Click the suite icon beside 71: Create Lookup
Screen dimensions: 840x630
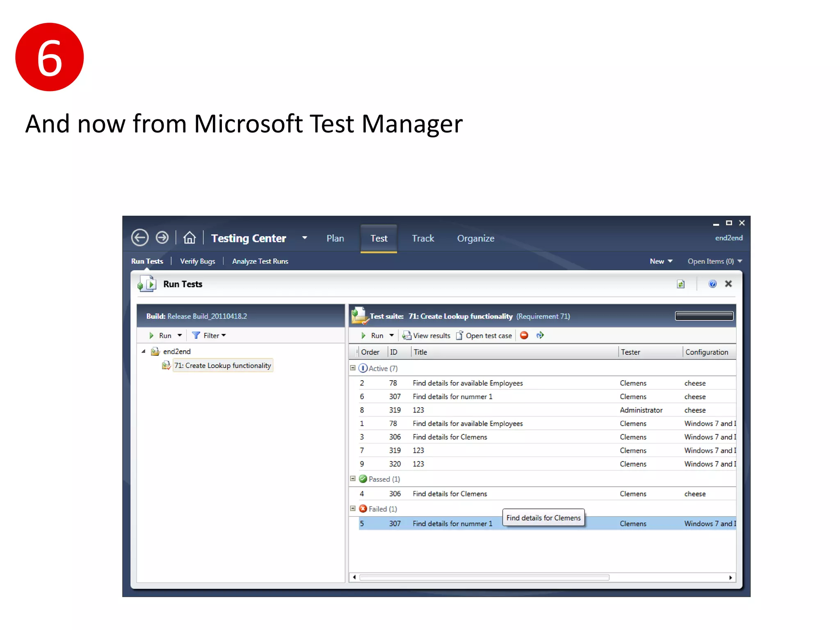(166, 365)
